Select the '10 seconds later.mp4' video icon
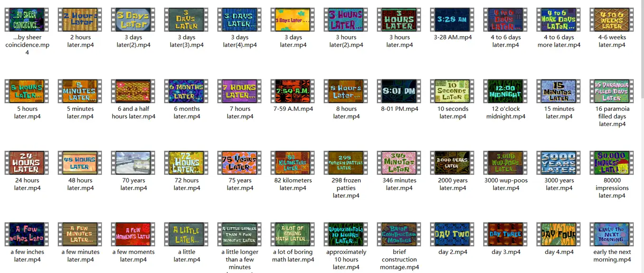This screenshot has width=644, height=273. coord(453,91)
